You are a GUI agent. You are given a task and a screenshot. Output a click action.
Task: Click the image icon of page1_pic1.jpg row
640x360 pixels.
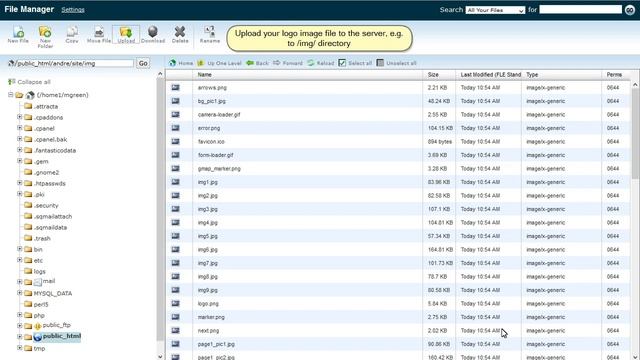pyautogui.click(x=176, y=344)
